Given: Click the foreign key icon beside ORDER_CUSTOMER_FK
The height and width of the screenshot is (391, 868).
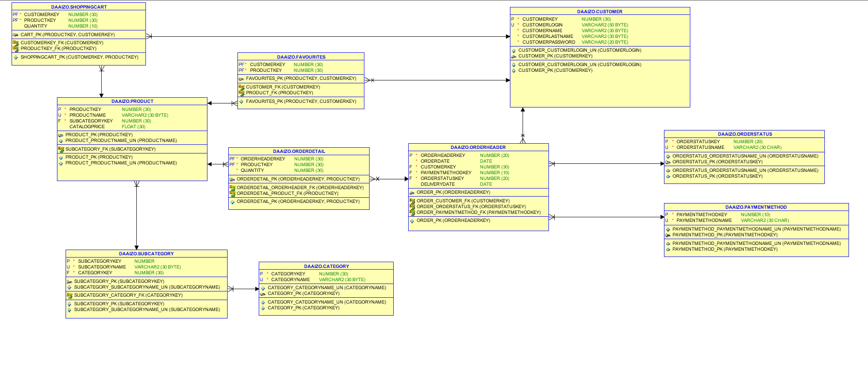Looking at the screenshot, I should (x=412, y=201).
